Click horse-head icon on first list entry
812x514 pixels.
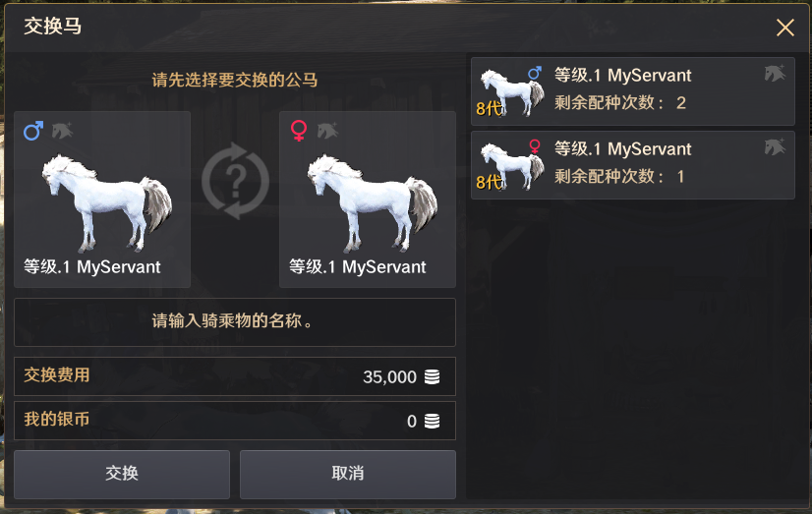click(x=775, y=74)
